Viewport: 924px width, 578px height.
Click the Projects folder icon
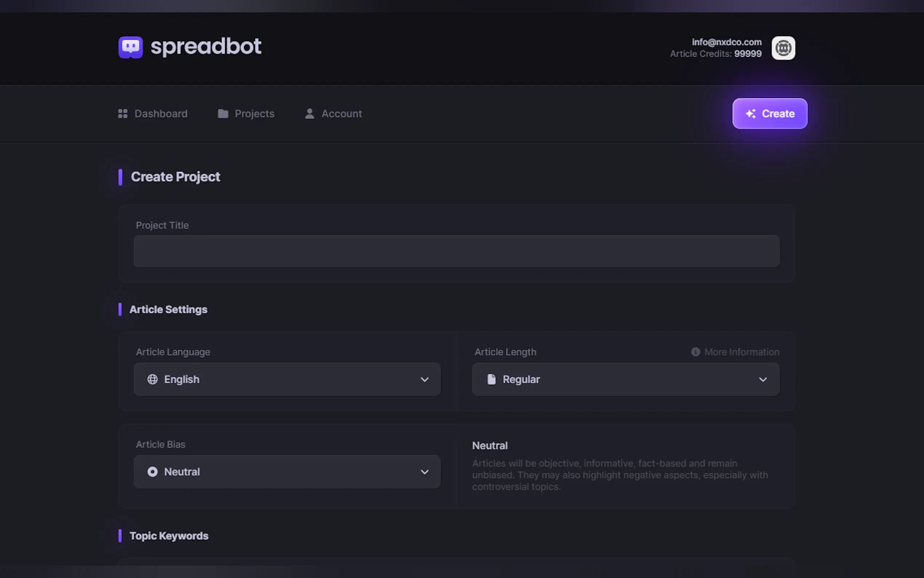click(x=223, y=114)
